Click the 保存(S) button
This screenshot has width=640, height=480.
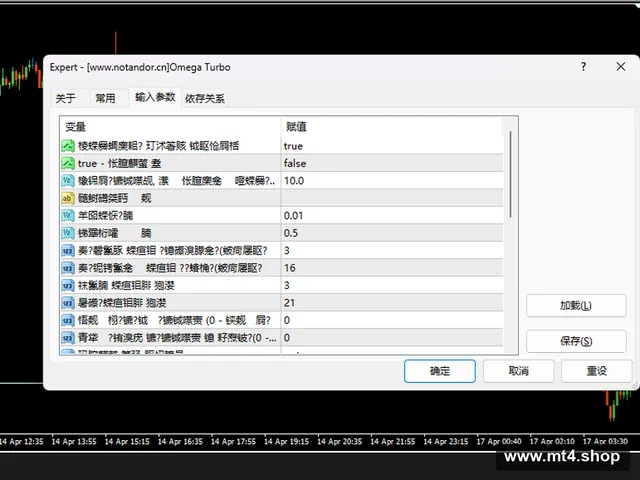coord(576,341)
